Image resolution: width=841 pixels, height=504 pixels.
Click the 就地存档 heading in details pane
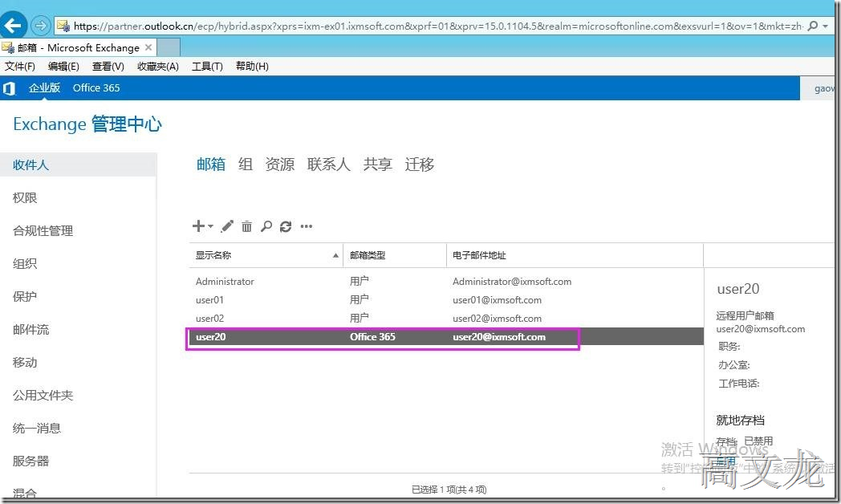(740, 421)
